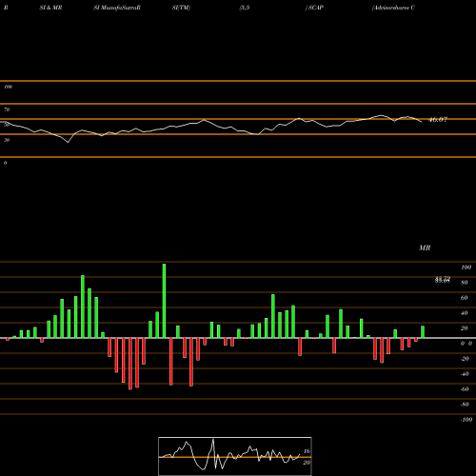This screenshot has height=476, width=476.
Task: Click the ') SCAP' header text
Action: pos(314,8)
